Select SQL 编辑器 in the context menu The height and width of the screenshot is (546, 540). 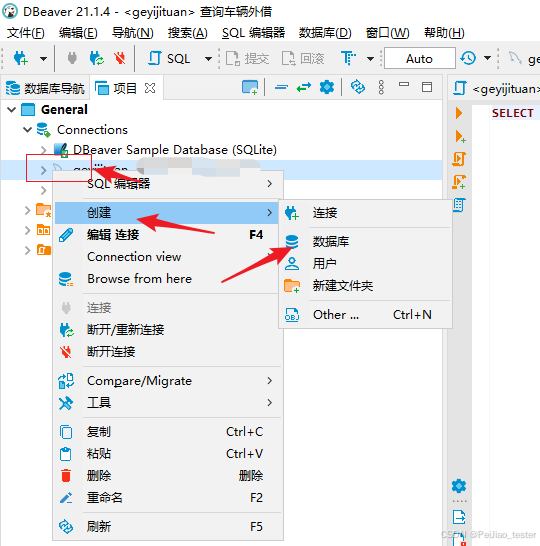coord(168,184)
